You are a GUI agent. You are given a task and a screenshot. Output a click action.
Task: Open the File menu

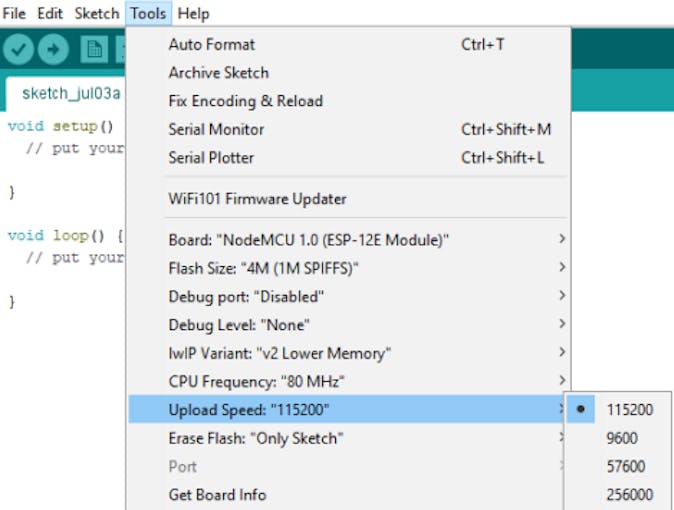pos(15,14)
